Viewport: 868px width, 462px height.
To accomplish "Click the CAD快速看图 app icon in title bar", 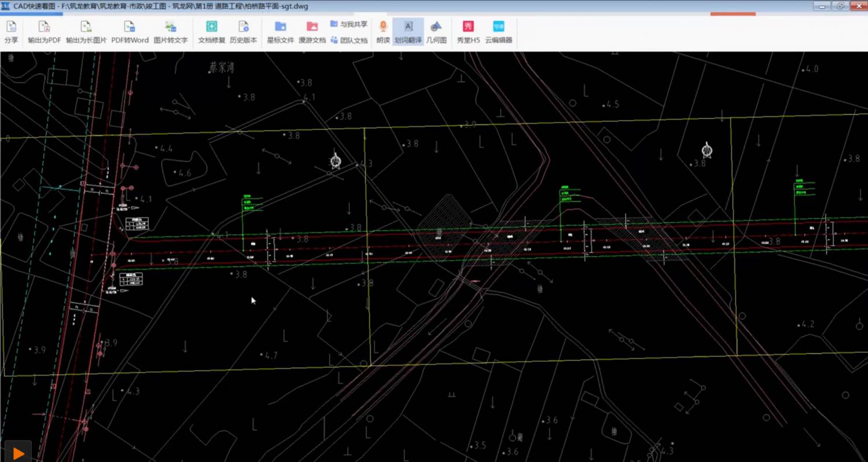I will pos(6,6).
